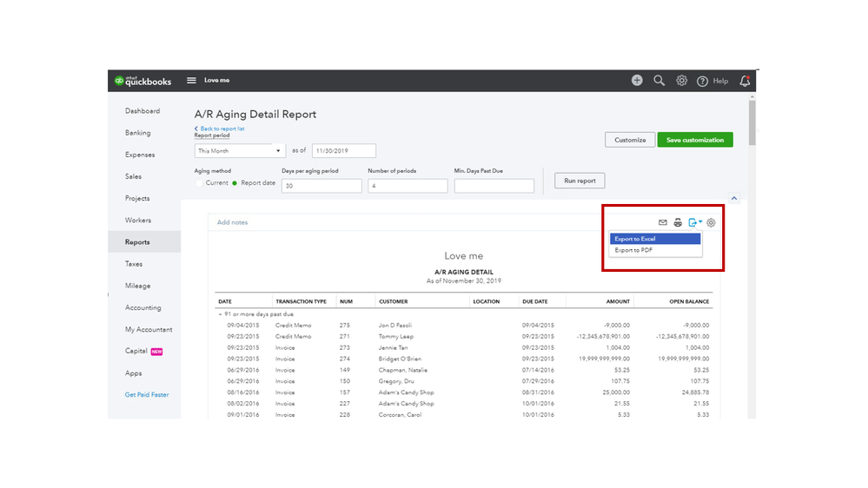Screen dimensions: 868x488
Task: Click the Help question mark icon
Action: point(703,81)
